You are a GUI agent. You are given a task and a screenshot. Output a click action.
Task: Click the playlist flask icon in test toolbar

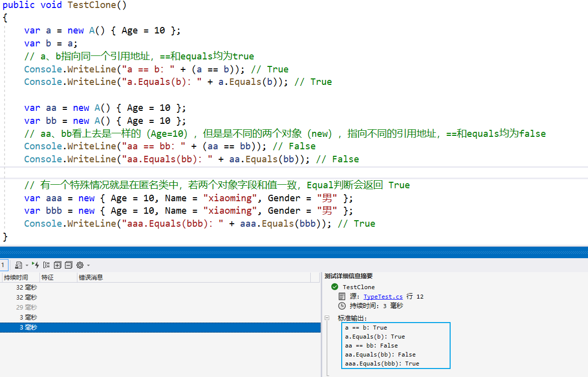click(18, 265)
